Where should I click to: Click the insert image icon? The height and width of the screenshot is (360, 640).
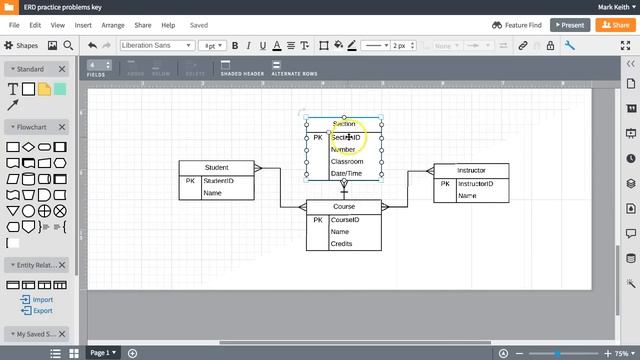52,45
